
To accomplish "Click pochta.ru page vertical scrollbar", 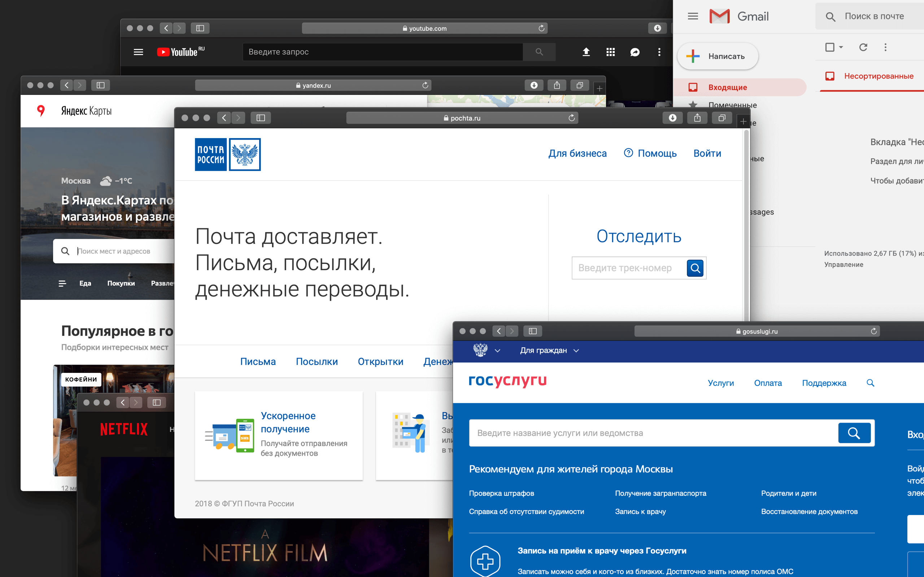I will (x=746, y=225).
